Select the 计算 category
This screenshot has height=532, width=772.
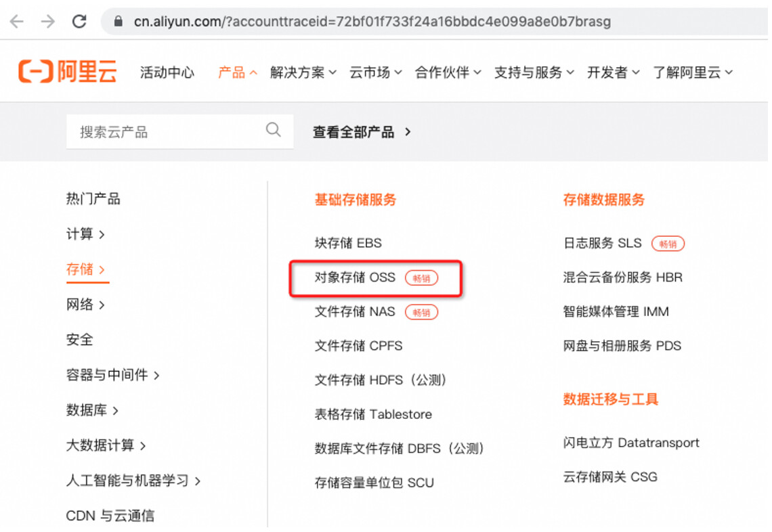click(86, 234)
